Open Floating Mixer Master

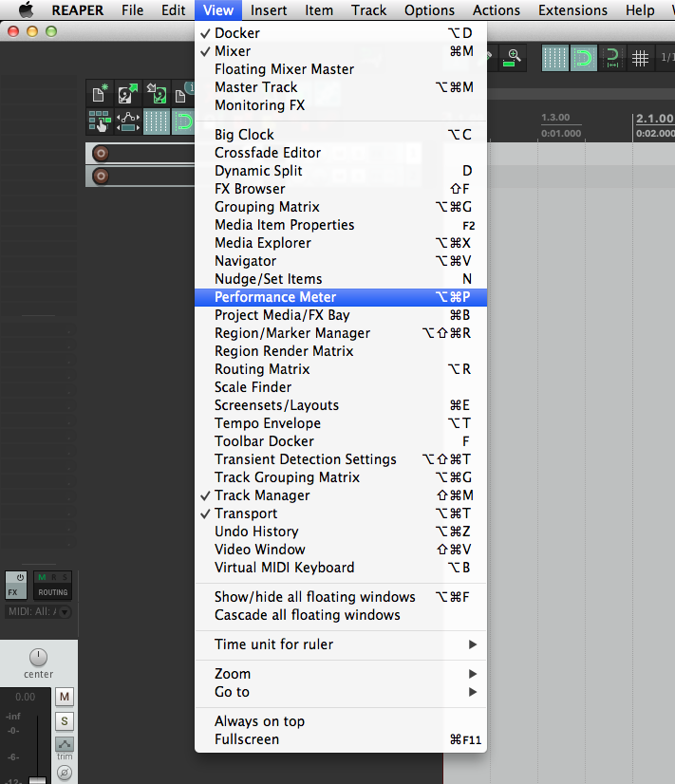341,69
